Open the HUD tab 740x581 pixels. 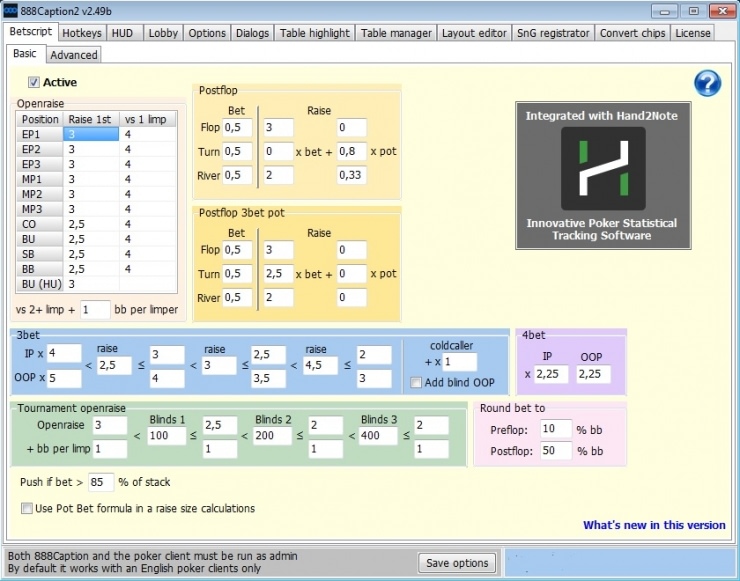122,33
